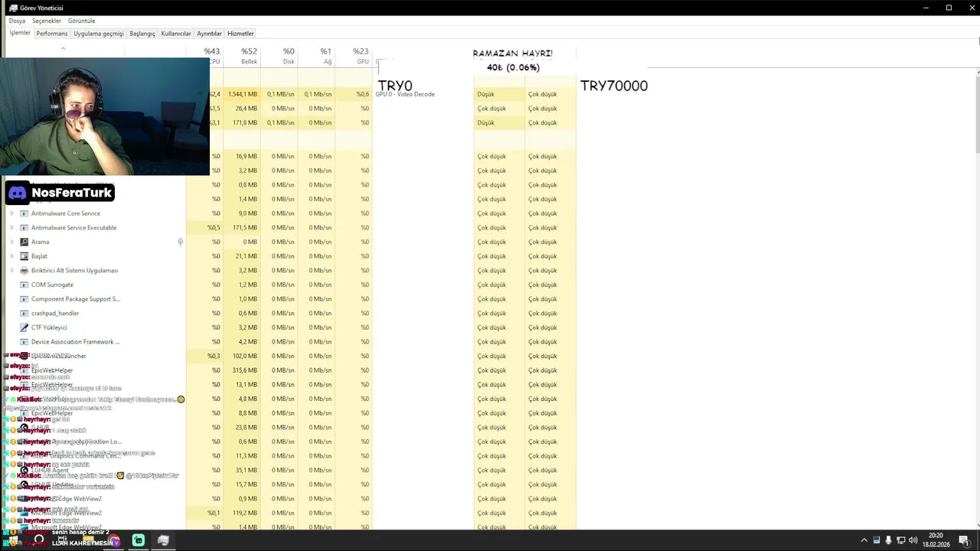Image resolution: width=980 pixels, height=551 pixels.
Task: Open the taskbar search circle icon
Action: click(x=39, y=540)
